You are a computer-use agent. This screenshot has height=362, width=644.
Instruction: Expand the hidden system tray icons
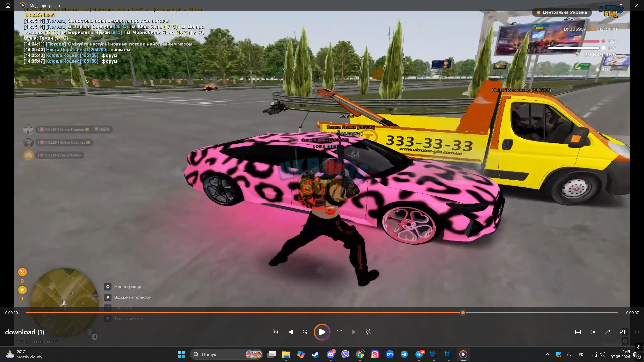click(548, 354)
